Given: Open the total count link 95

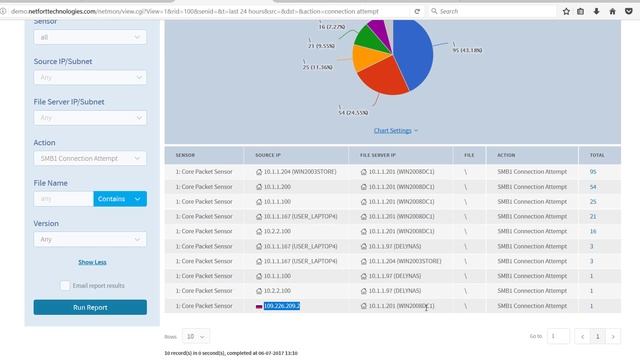Looking at the screenshot, I should 593,172.
